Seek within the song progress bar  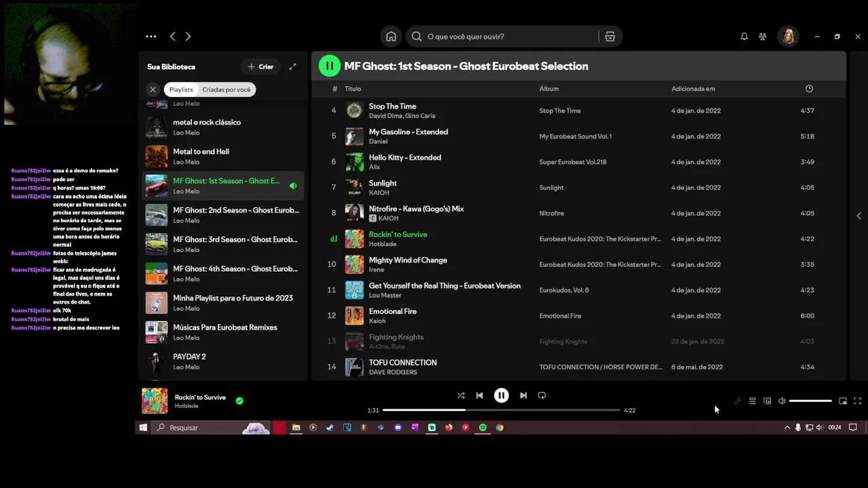501,410
